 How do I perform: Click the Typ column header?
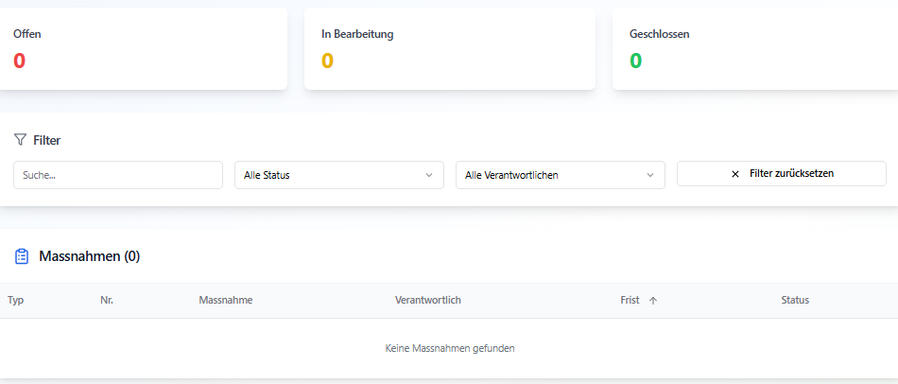pos(16,300)
